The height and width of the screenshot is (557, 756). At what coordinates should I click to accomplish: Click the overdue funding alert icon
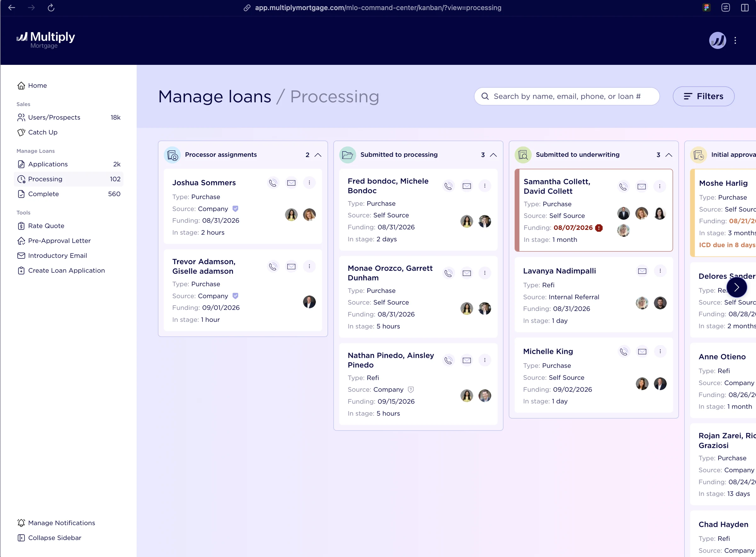tap(599, 228)
